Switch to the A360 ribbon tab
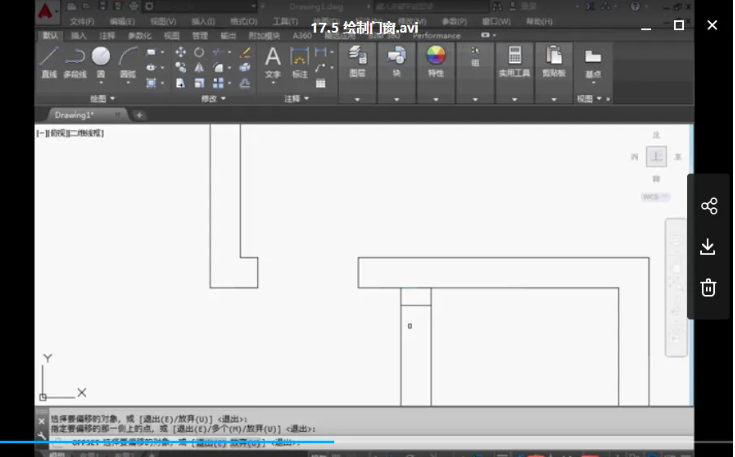The width and height of the screenshot is (735, 457). click(302, 36)
